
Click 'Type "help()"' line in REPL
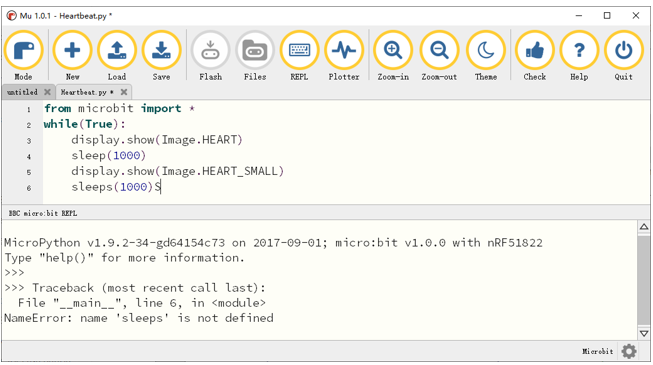click(125, 258)
